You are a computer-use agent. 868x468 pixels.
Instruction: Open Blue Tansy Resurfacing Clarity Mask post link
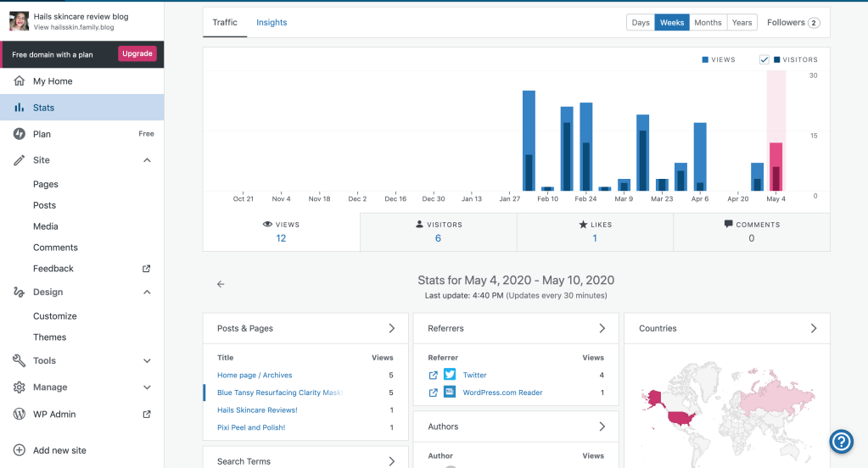[x=280, y=393]
